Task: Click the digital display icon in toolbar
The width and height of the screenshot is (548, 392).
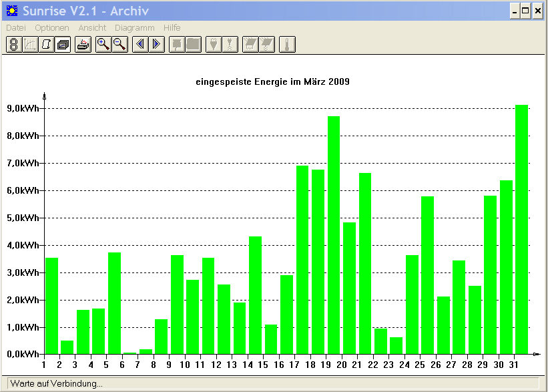Action: (14, 45)
